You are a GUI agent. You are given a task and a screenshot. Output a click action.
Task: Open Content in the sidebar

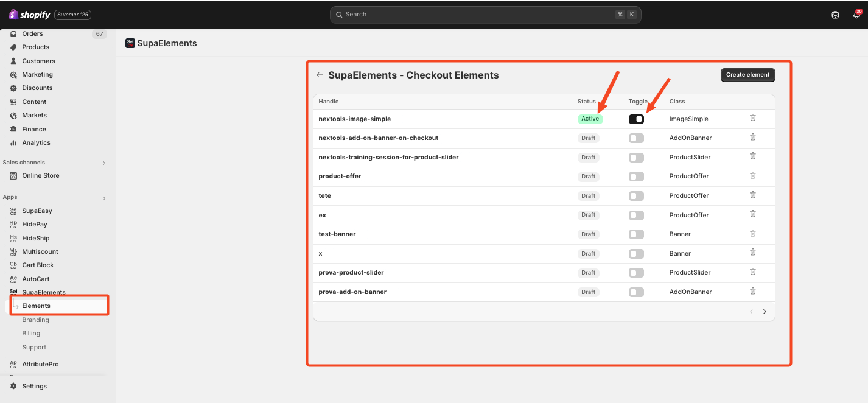tap(34, 102)
